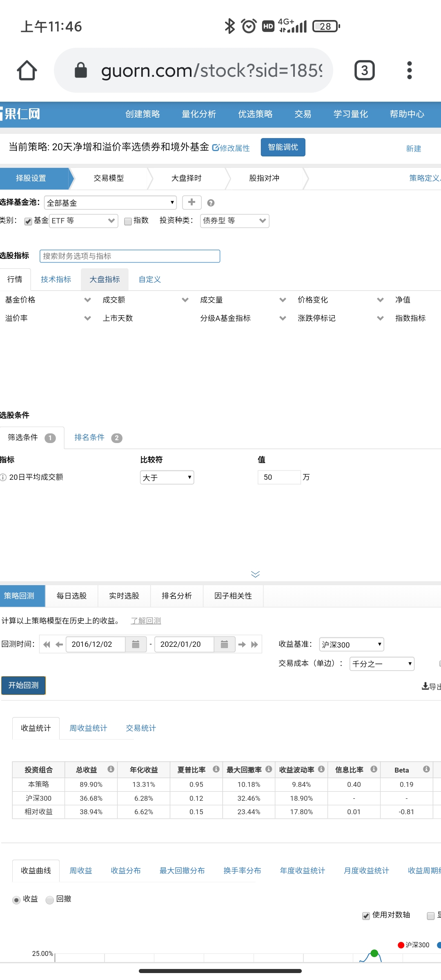Switch to the 排名条件 tab
The width and height of the screenshot is (441, 980).
90,438
